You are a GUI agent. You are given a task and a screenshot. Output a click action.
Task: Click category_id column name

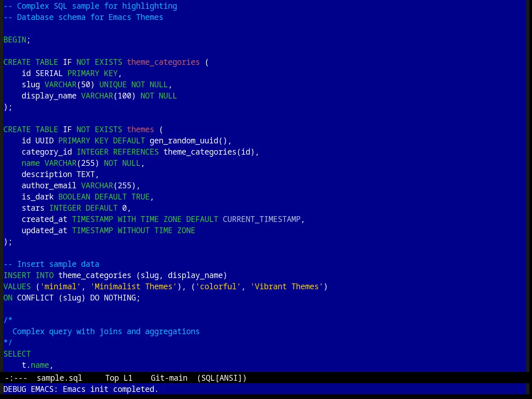pos(47,152)
